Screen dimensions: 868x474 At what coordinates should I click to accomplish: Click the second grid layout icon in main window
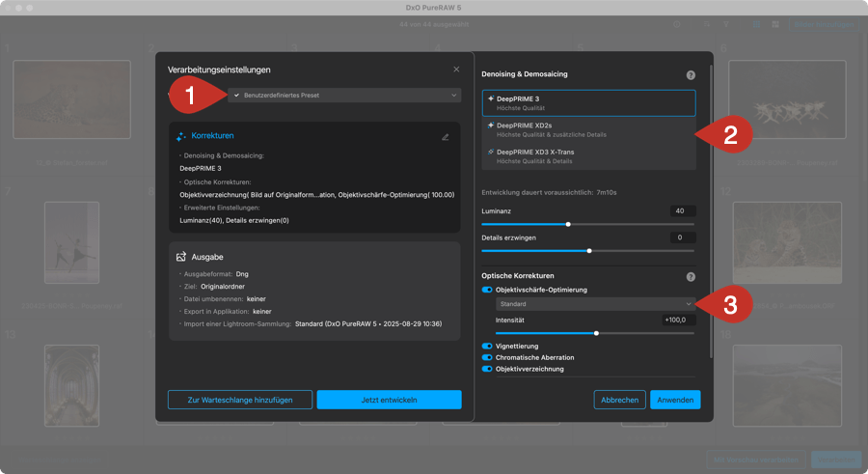point(775,24)
